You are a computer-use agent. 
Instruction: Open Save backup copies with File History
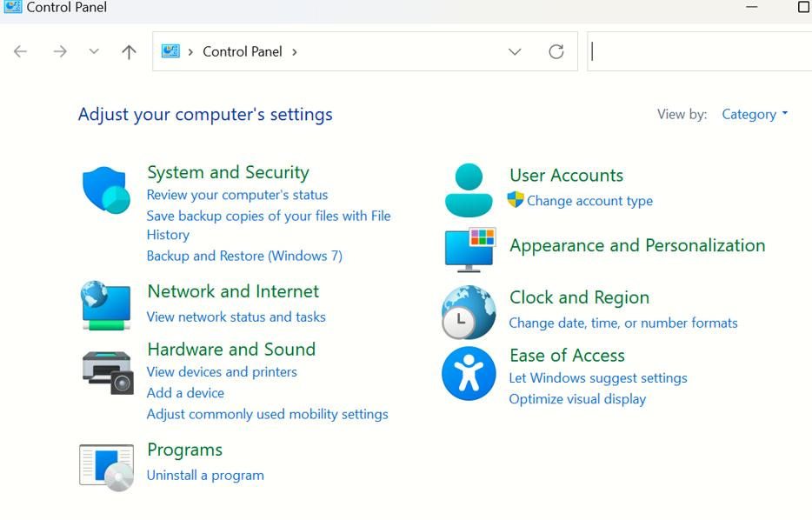(269, 224)
